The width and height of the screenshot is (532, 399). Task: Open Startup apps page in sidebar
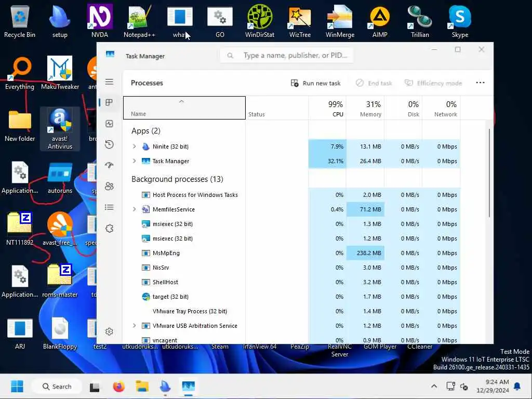pos(109,165)
